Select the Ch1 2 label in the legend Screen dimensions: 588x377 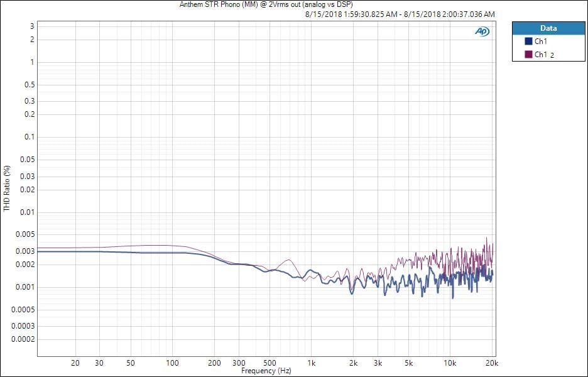(544, 55)
